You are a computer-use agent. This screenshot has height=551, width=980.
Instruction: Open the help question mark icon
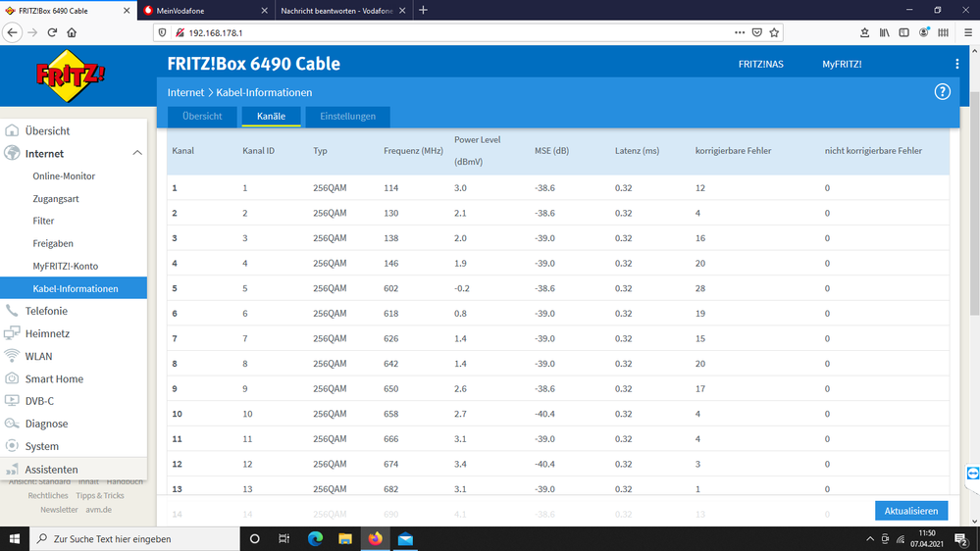coord(942,92)
